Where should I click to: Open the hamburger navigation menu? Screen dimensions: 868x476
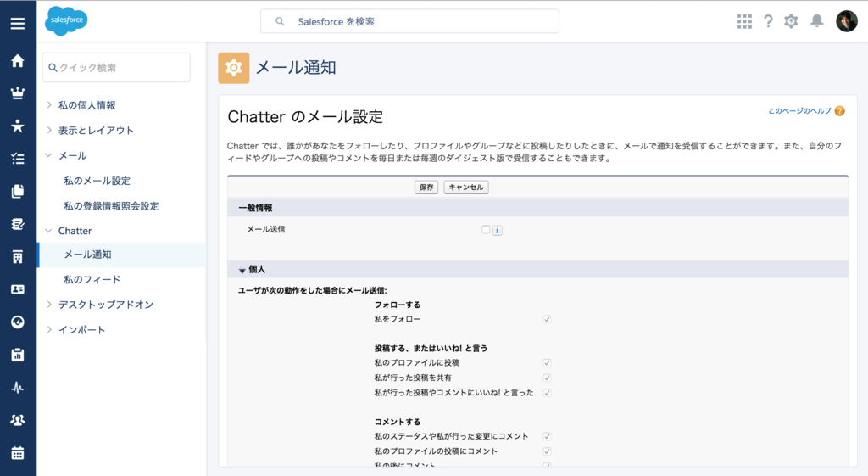[18, 23]
